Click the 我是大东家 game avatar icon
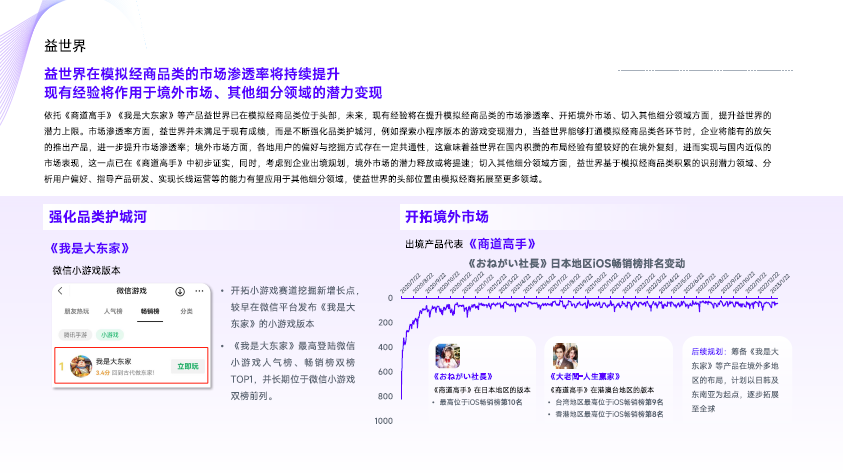Screen dimensions: 843x474 tap(81, 366)
